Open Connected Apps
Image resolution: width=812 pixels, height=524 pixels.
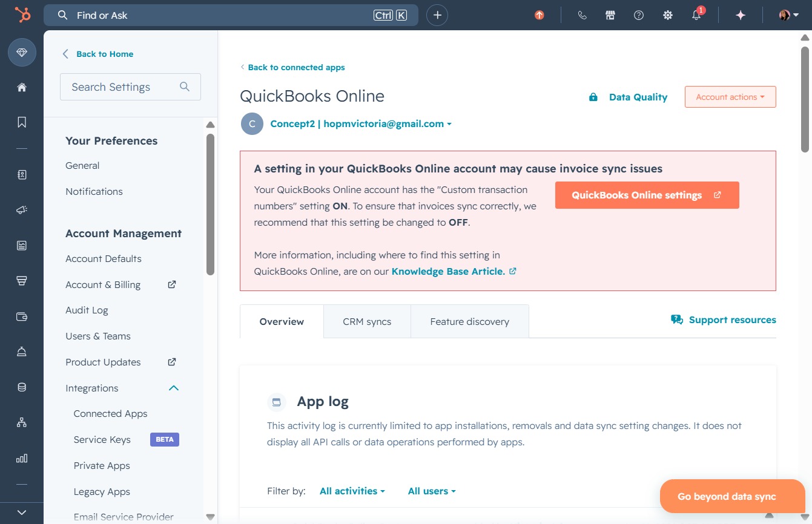point(110,414)
